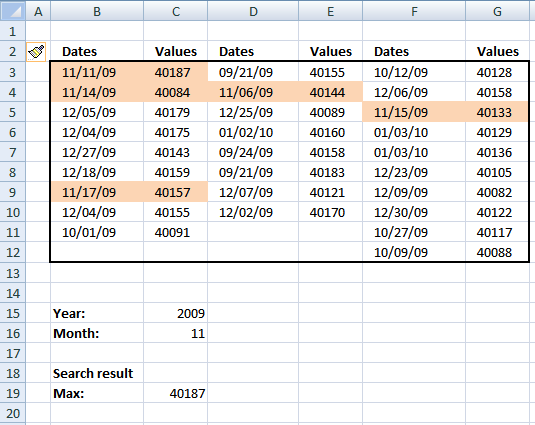Image resolution: width=535 pixels, height=425 pixels.
Task: Click the Month value cell 11
Action: pos(175,333)
